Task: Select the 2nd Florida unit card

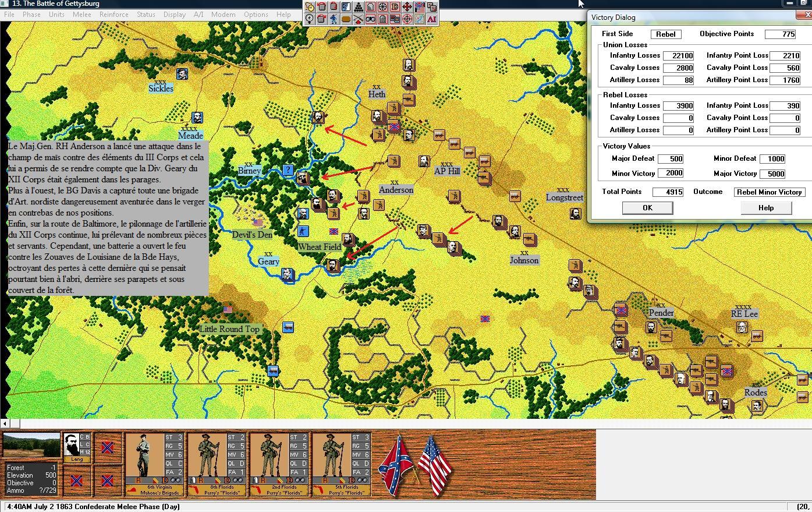Action: pos(279,464)
